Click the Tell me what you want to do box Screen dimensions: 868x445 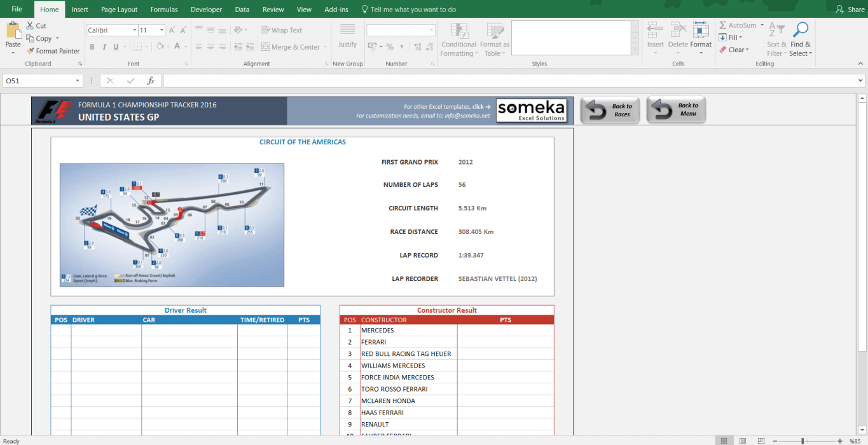point(408,10)
